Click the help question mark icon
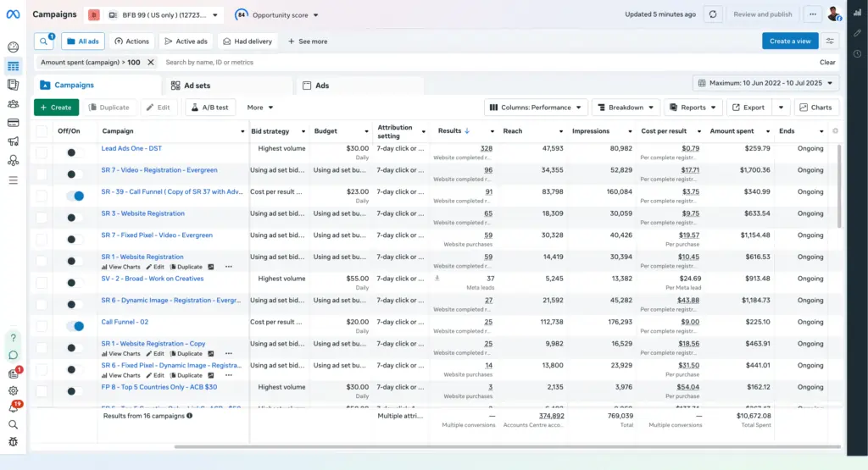The image size is (868, 470). pos(13,338)
